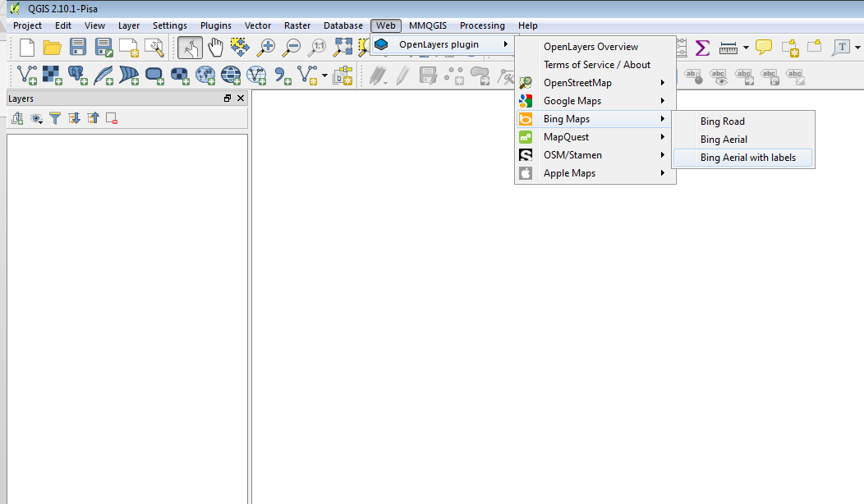The width and height of the screenshot is (864, 504).
Task: Click the Filter Legend by Map Content funnel
Action: [x=55, y=118]
